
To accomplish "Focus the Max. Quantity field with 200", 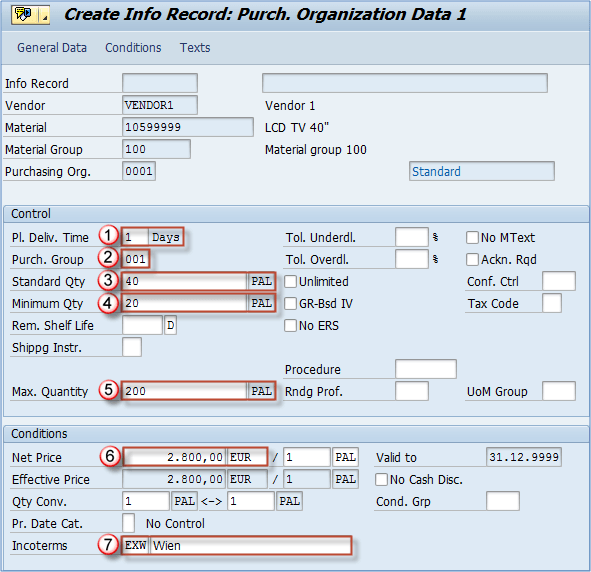I will tap(184, 391).
